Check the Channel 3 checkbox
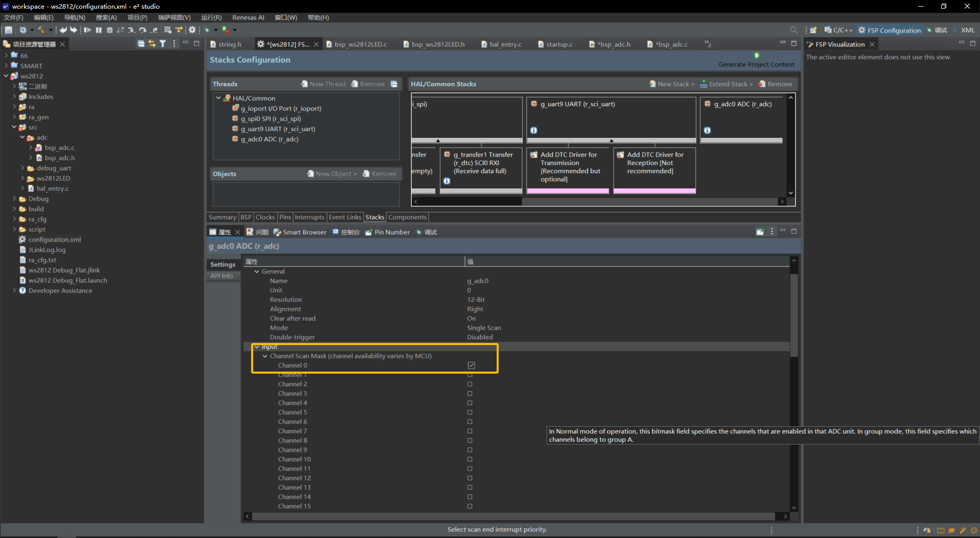Image resolution: width=980 pixels, height=538 pixels. click(x=470, y=394)
